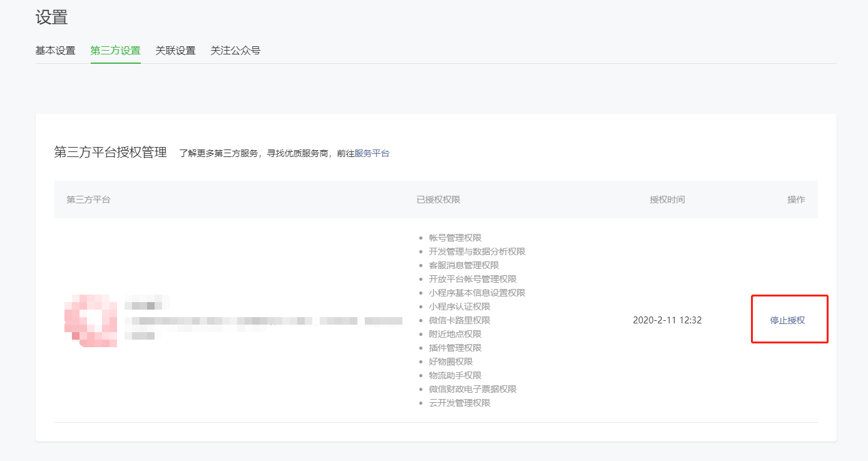Click the 已授权权限 column header
The height and width of the screenshot is (461, 868).
438,200
